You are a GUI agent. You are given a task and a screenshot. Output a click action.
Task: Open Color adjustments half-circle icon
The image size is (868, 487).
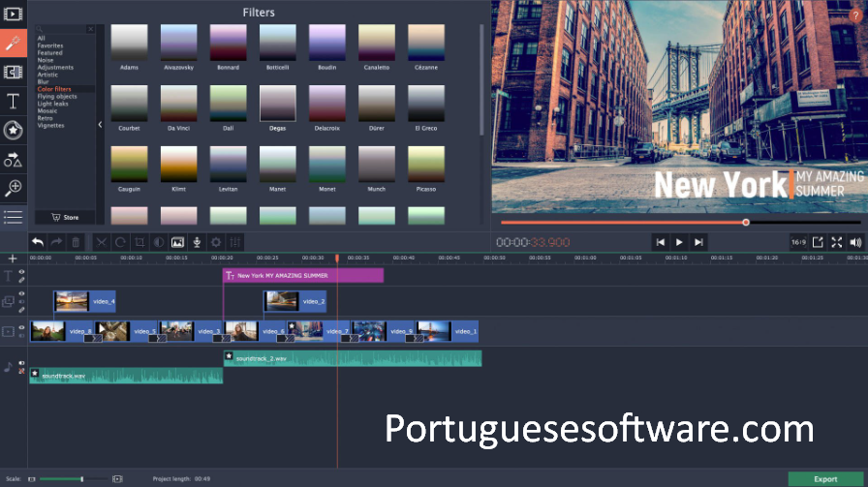point(158,242)
